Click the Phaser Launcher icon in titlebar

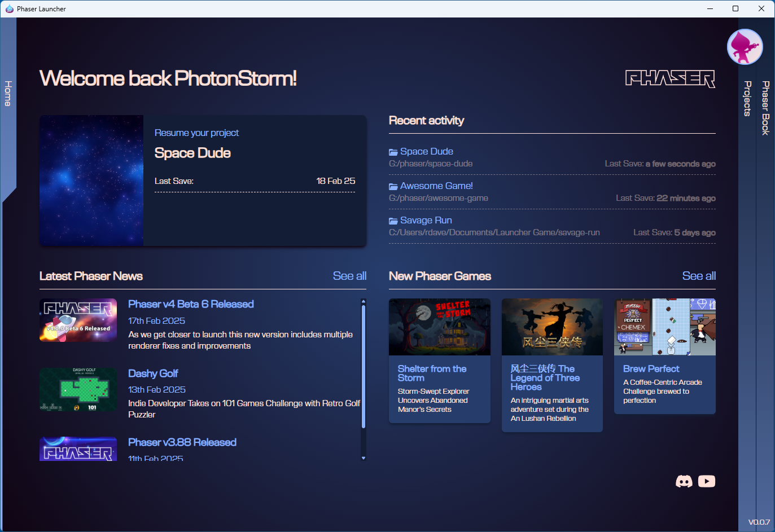(9, 8)
